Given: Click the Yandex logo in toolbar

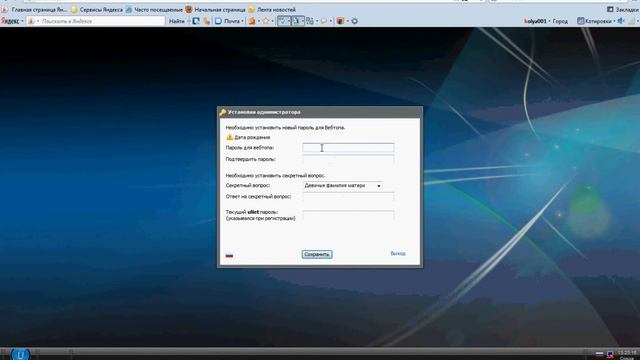Looking at the screenshot, I should [10, 21].
